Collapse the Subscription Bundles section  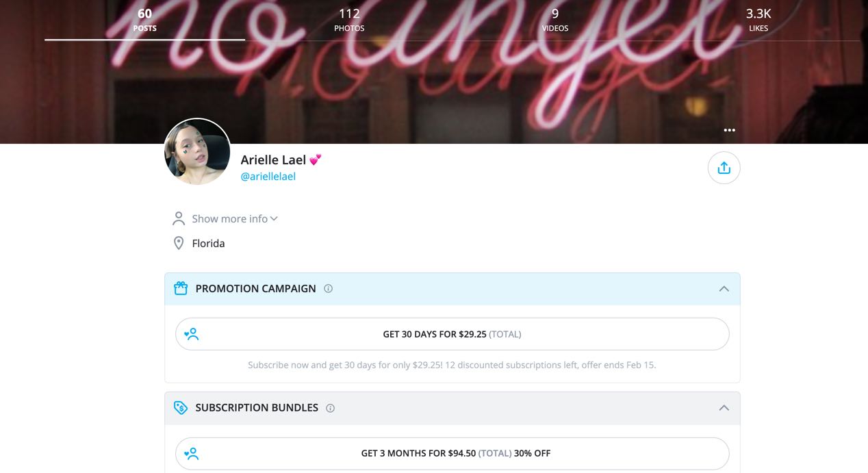pos(724,408)
